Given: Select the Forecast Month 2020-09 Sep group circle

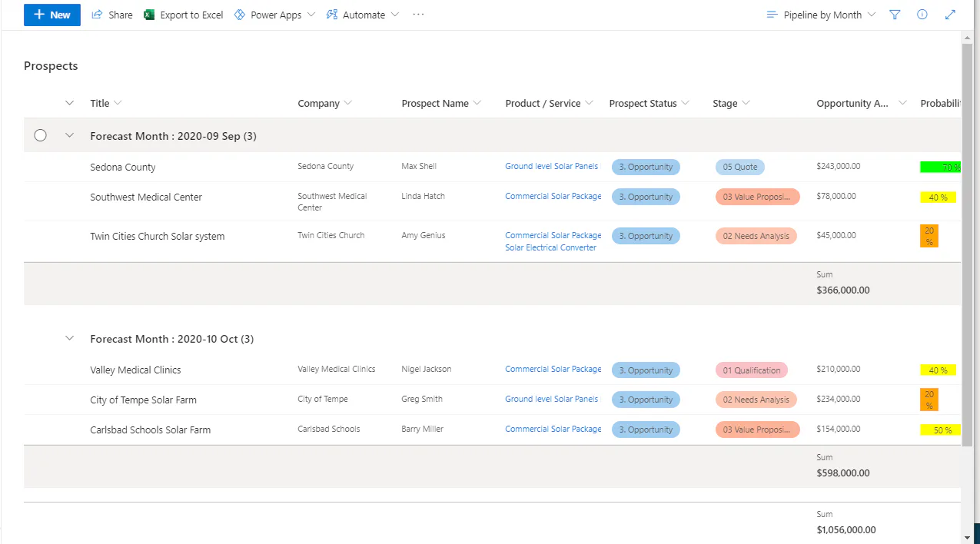Looking at the screenshot, I should pyautogui.click(x=41, y=135).
